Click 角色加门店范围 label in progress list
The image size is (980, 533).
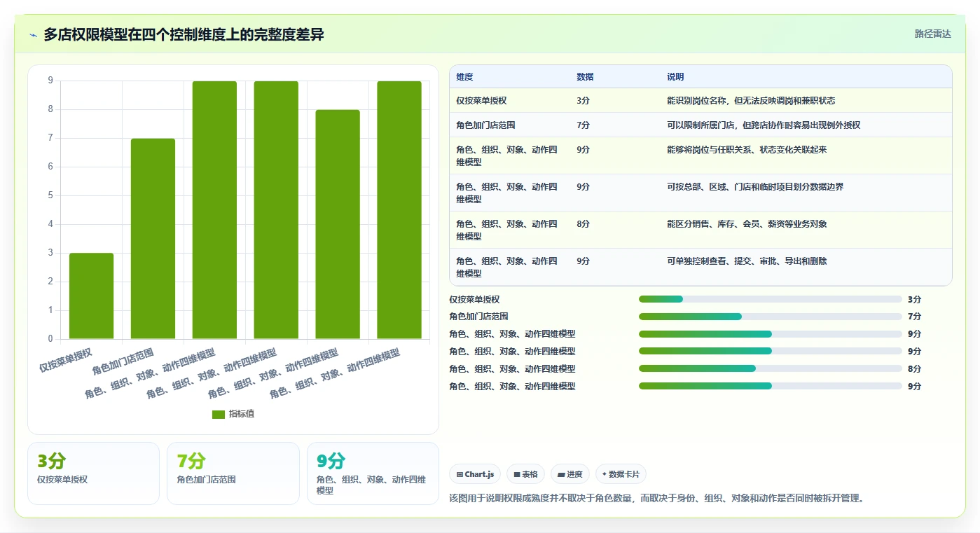[478, 317]
